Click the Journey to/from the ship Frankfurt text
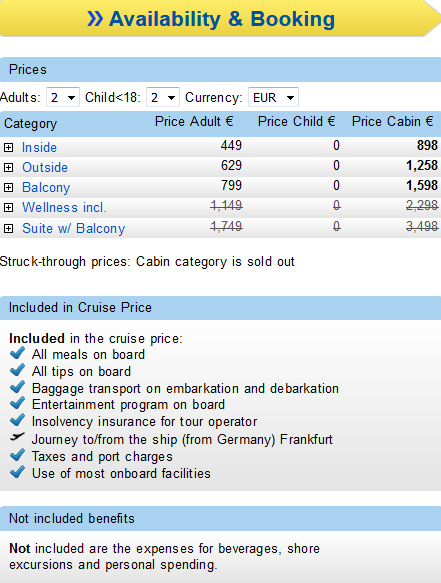 (x=182, y=439)
